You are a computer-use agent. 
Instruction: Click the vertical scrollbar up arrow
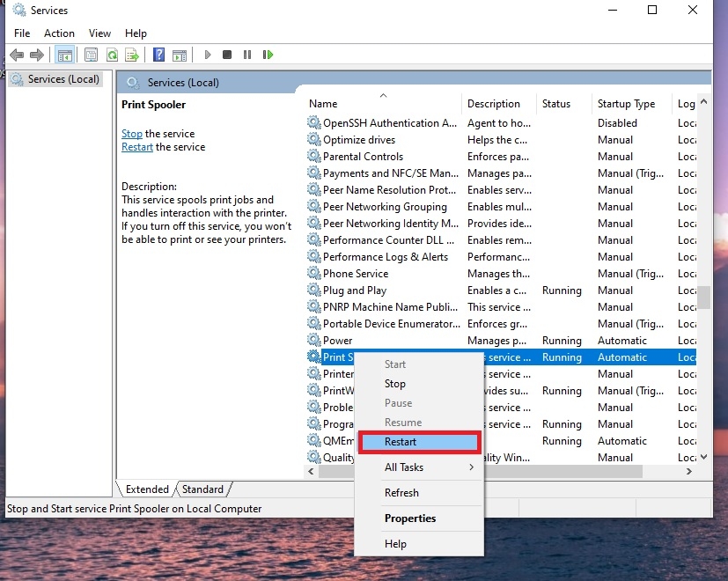click(x=704, y=101)
